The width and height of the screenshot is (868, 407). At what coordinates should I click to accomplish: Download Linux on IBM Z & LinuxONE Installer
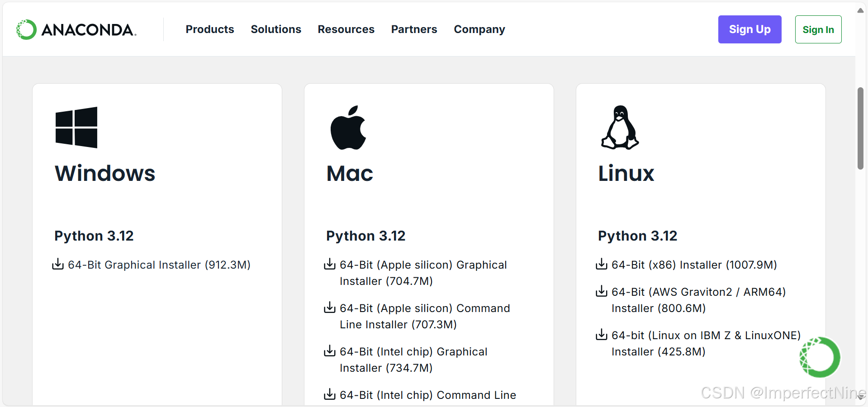tap(706, 343)
